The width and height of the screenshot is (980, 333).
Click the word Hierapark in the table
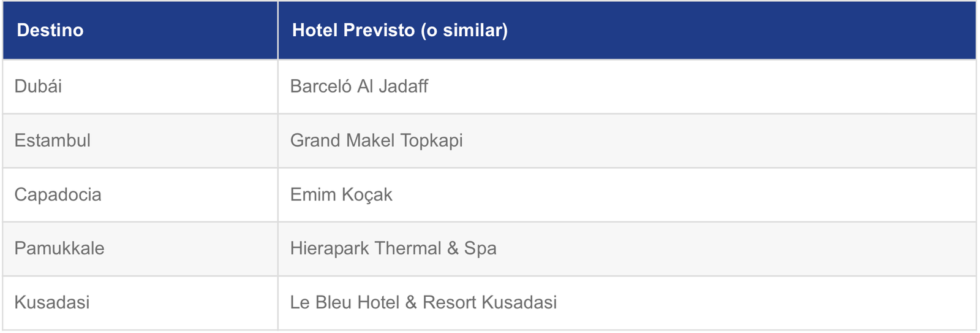coord(330,248)
